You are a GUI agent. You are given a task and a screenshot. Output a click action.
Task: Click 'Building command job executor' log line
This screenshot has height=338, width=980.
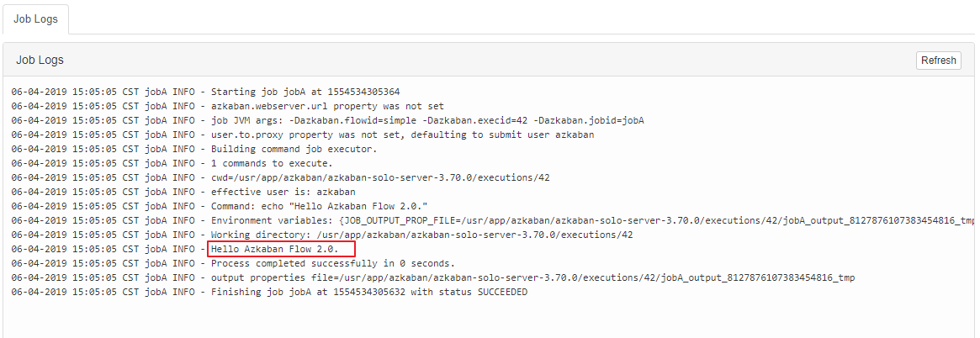(x=294, y=149)
